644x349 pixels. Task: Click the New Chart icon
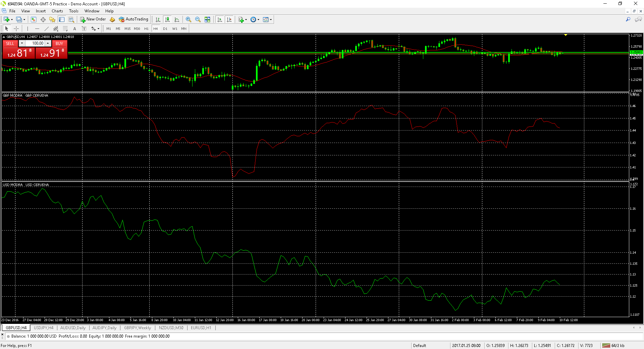(6, 19)
